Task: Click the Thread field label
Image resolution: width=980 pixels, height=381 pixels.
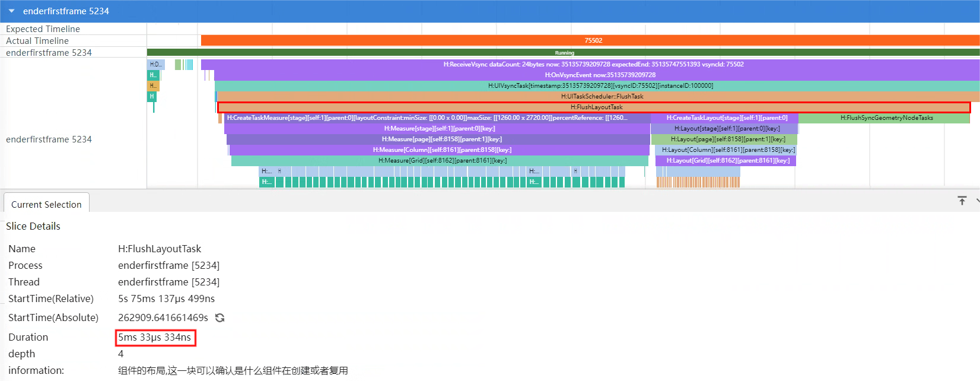Action: 24,282
